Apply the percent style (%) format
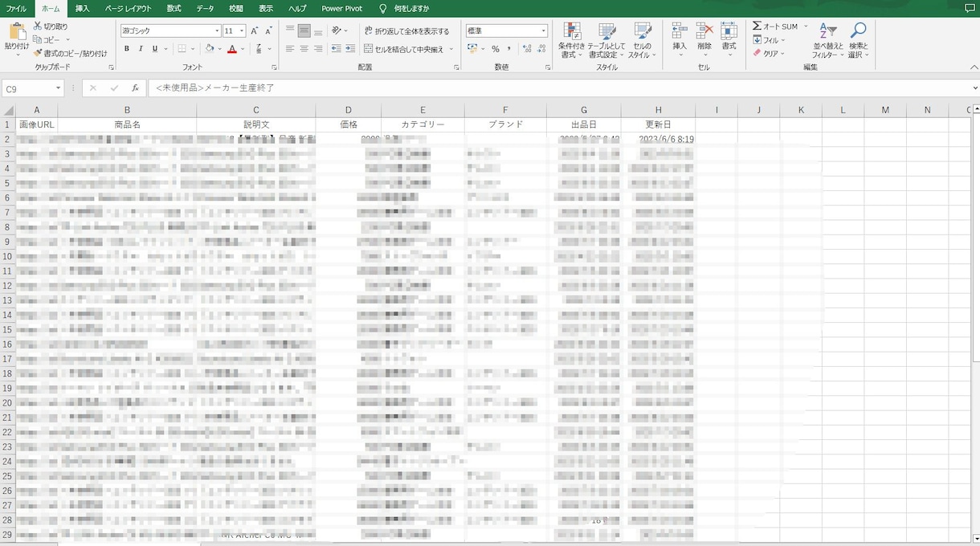This screenshot has height=546, width=980. click(496, 49)
